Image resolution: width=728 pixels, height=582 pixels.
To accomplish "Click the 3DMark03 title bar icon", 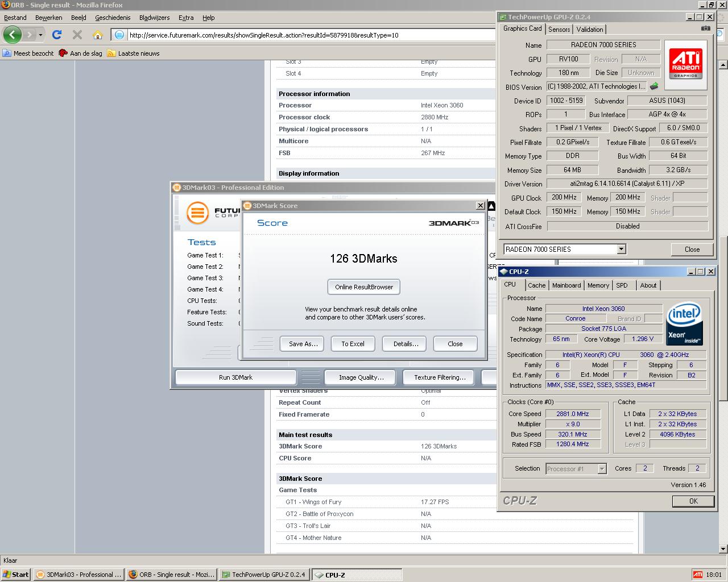I will coord(177,188).
